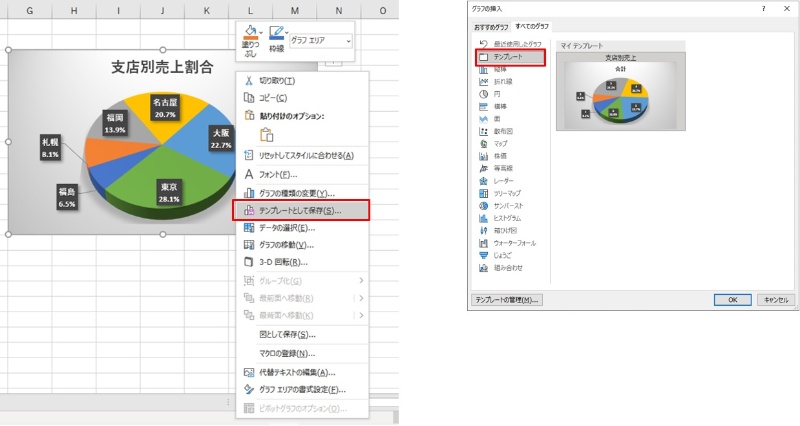
Task: Click the 塗りつぶし (Fill) paint bucket icon
Action: [250, 35]
